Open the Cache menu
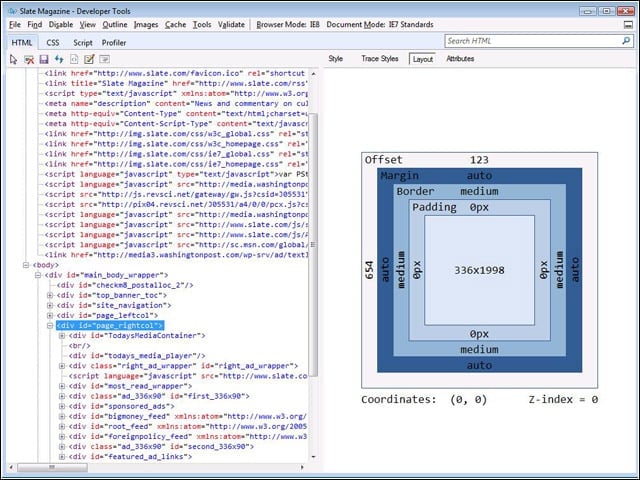 176,24
